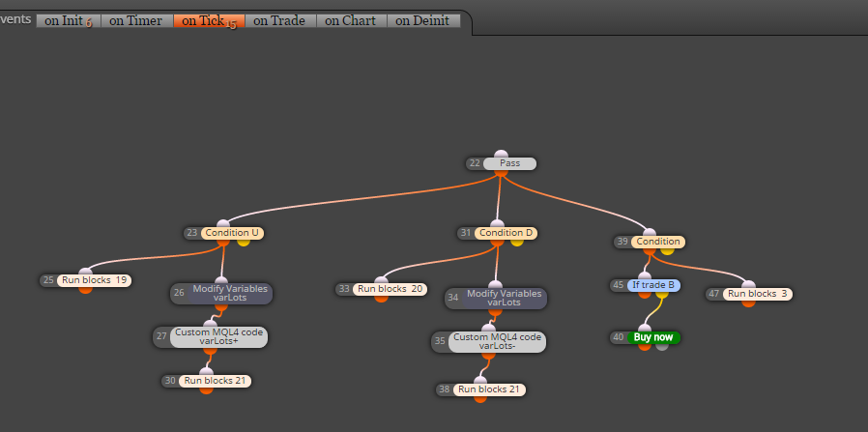
Task: Switch to the on Init events tab
Action: [68, 21]
